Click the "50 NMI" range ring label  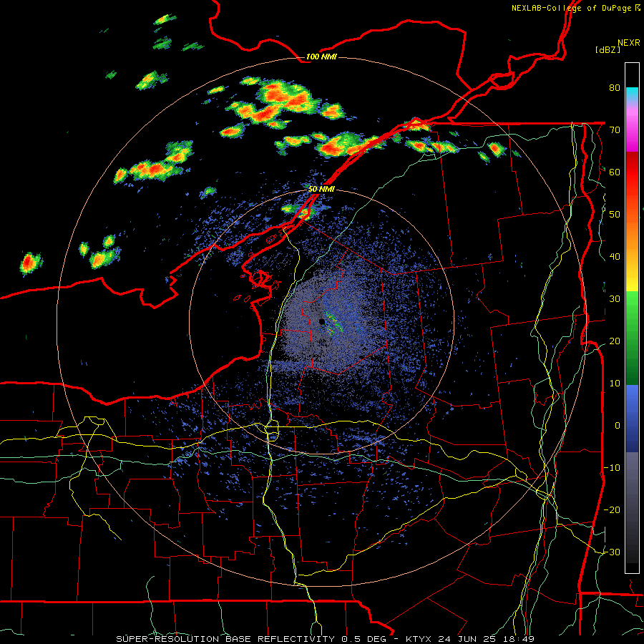pos(321,190)
